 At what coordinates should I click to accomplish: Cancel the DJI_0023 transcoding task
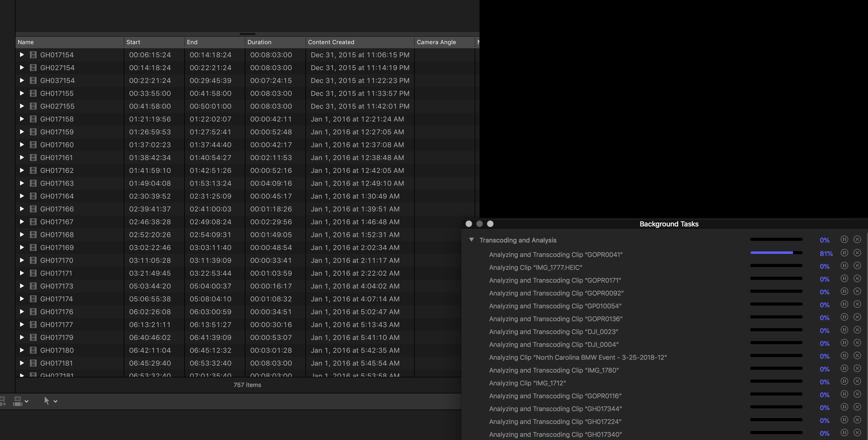(857, 330)
